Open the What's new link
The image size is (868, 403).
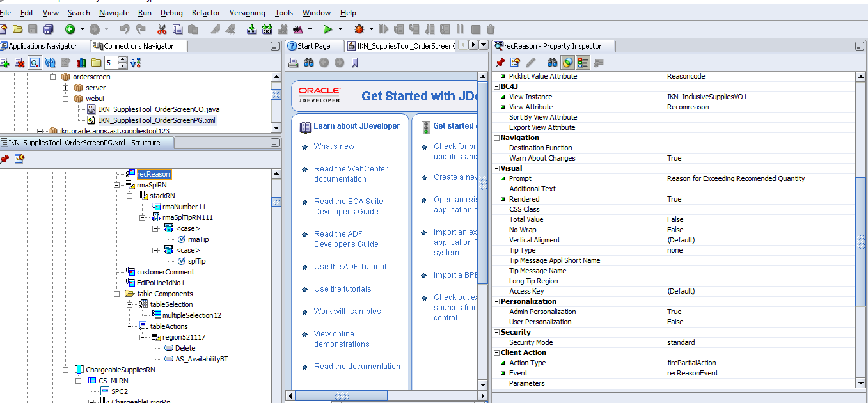point(334,146)
